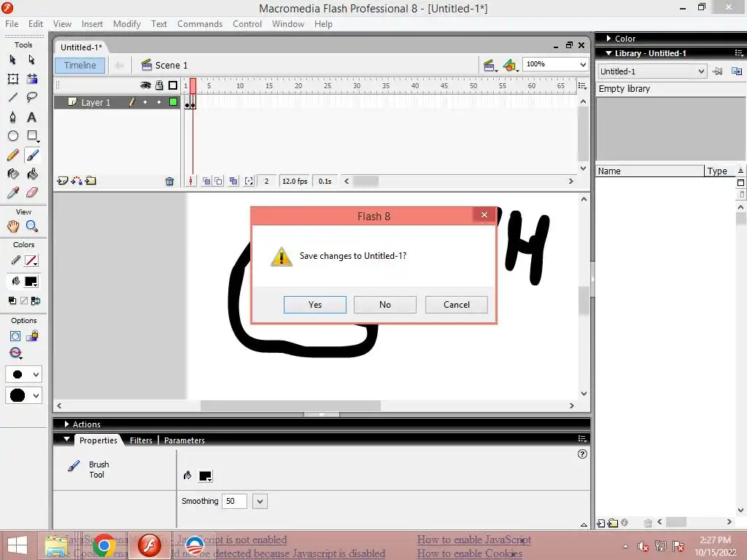Select the Gradient Transform tool
The height and width of the screenshot is (560, 747).
click(32, 79)
